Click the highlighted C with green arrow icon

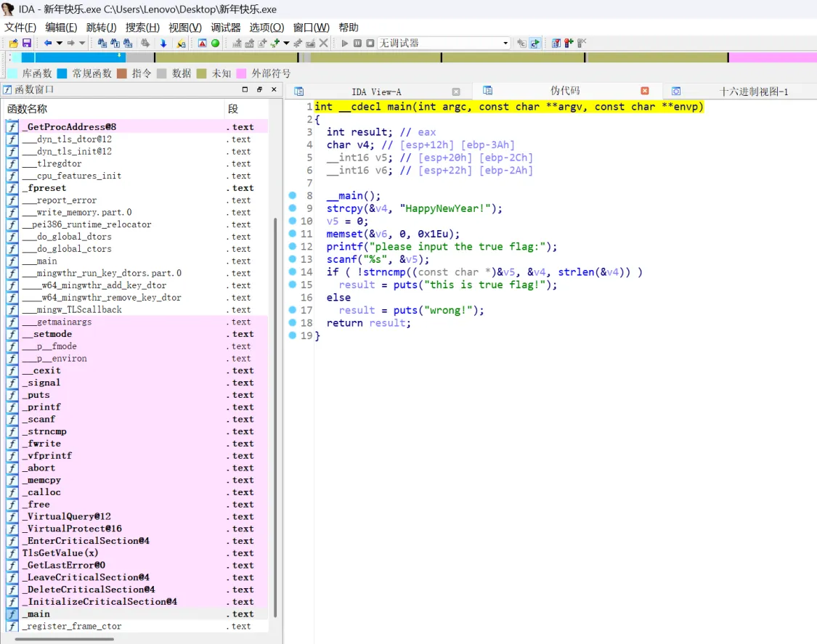[535, 44]
